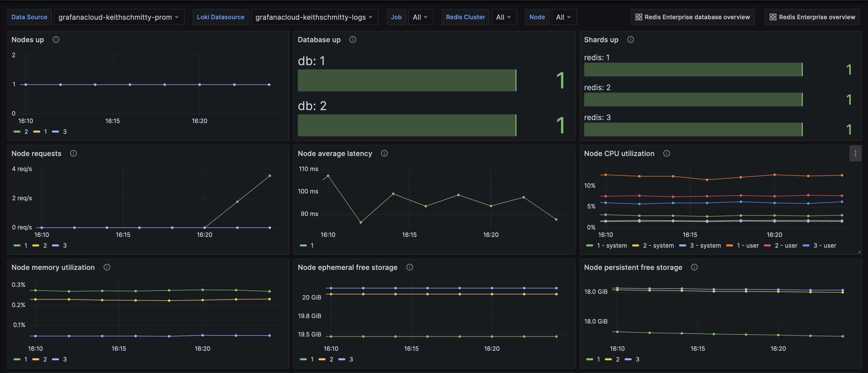
Task: Open the kebab menu on Node CPU utilization panel
Action: click(x=855, y=153)
